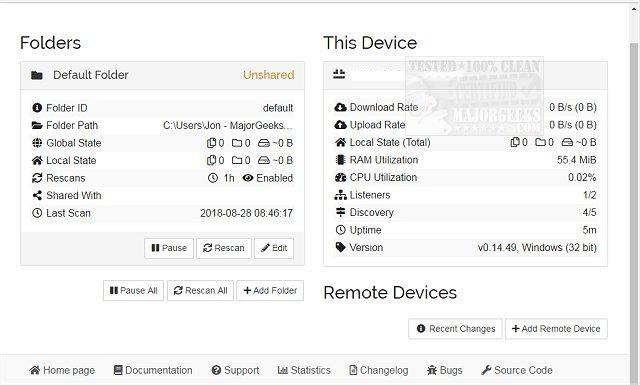
Task: Click the Unshared status label
Action: click(x=269, y=75)
